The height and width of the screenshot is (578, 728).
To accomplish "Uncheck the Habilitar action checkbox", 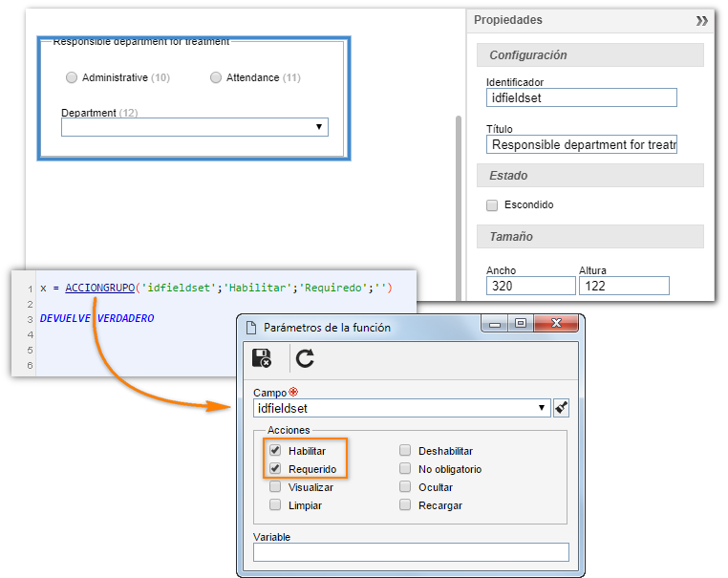I will (275, 450).
